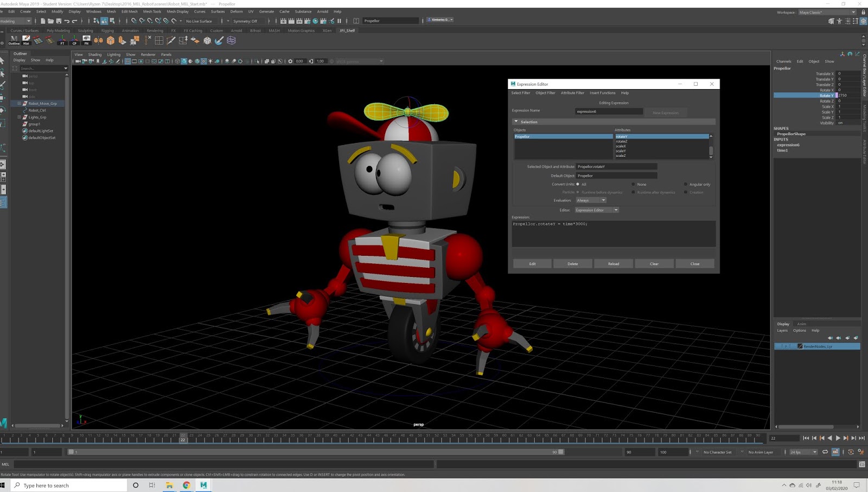Click the Play backwards button
Viewport: 868px width, 492px height.
829,438
